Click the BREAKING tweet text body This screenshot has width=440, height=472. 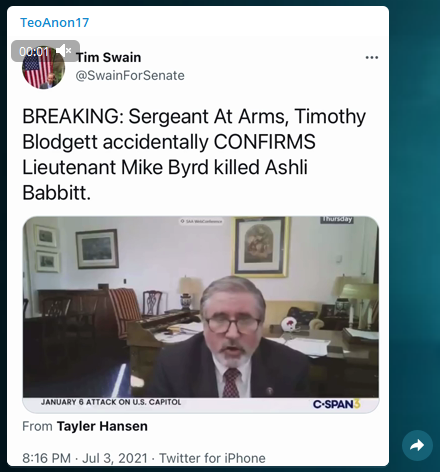click(194, 154)
